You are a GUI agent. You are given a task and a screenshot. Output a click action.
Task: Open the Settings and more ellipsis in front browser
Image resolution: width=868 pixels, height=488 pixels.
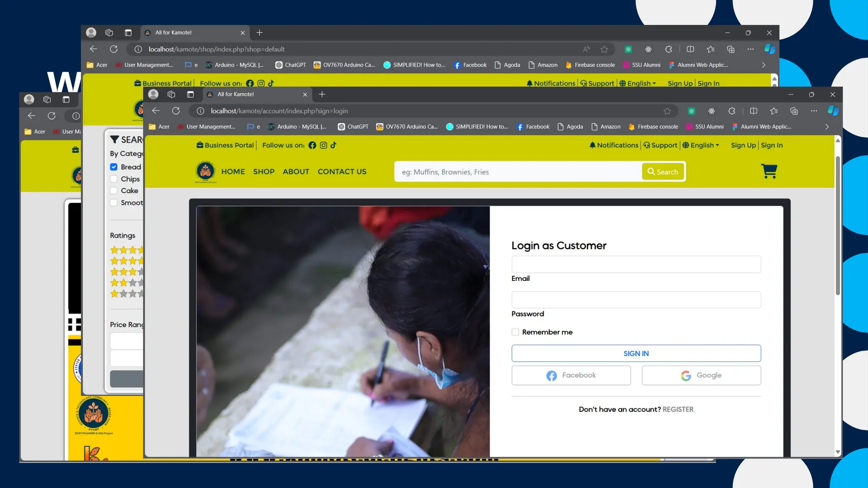point(814,111)
